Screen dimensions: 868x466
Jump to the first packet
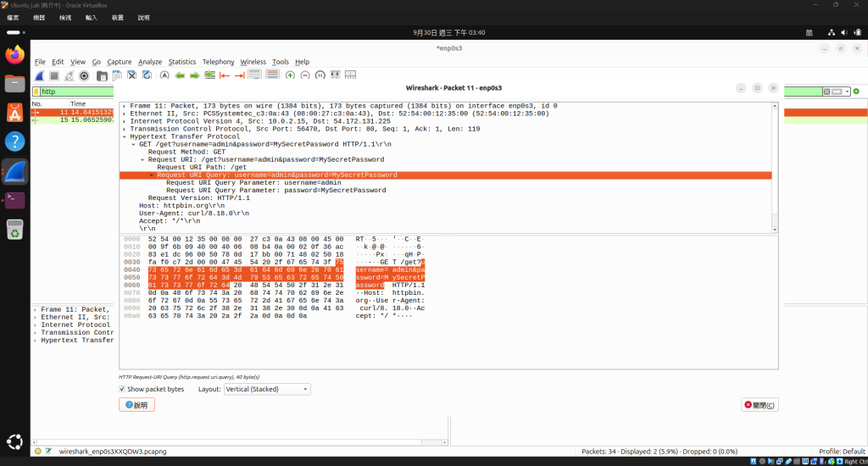[x=225, y=75]
